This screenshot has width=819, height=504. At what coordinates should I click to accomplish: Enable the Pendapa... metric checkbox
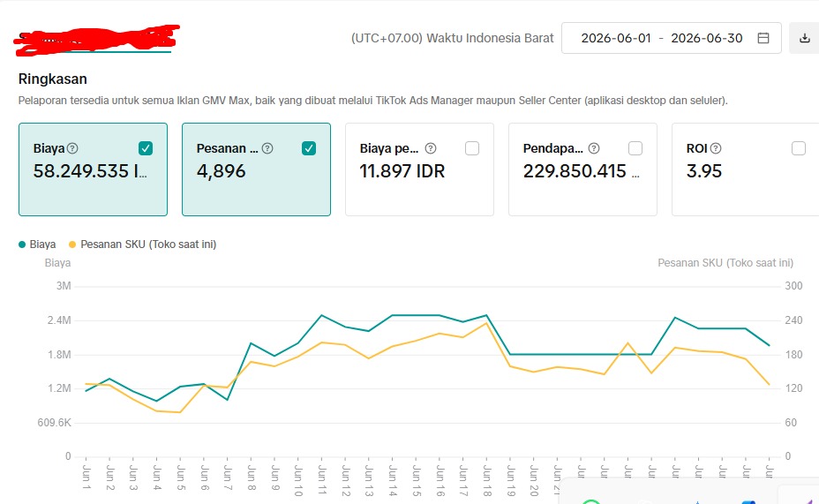tap(635, 148)
